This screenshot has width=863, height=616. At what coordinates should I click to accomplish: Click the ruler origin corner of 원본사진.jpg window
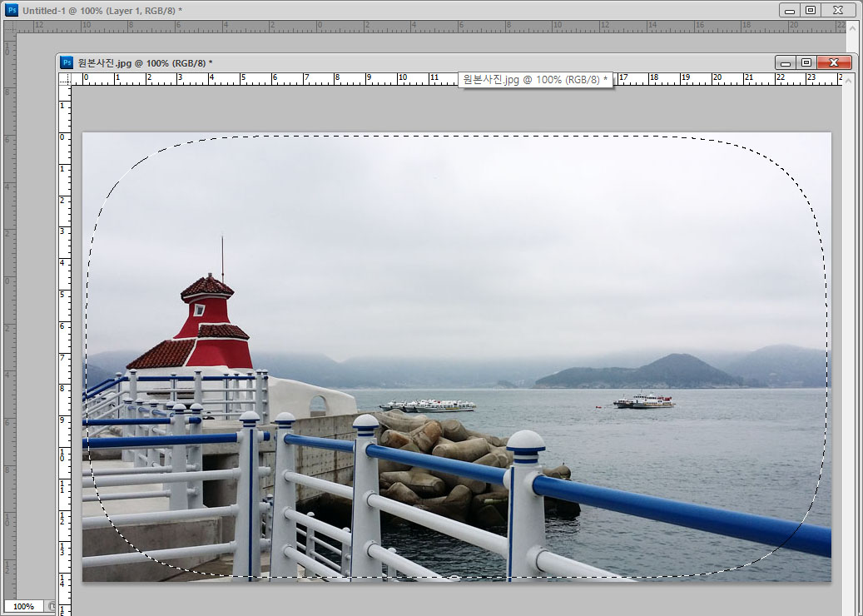tap(65, 79)
